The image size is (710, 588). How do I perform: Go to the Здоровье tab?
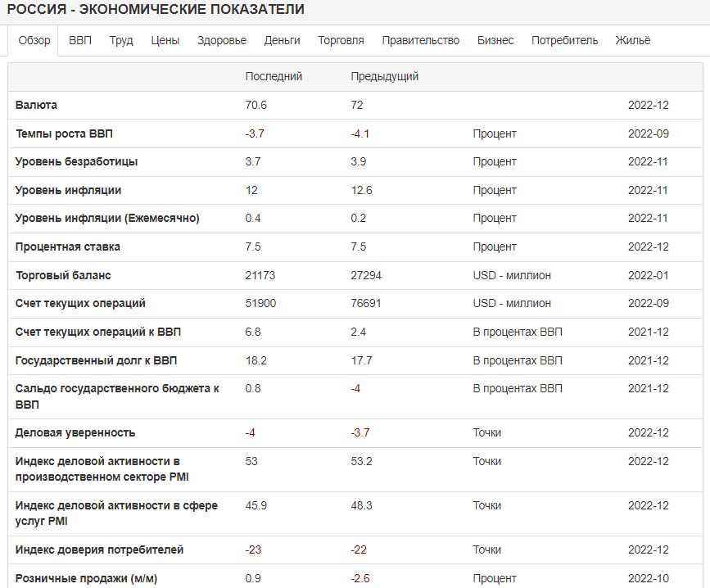[221, 41]
